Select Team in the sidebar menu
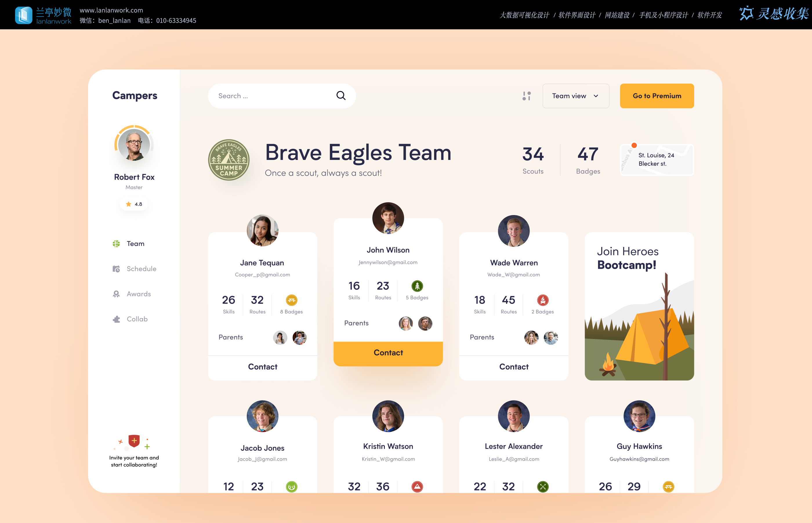The width and height of the screenshot is (812, 523). click(x=135, y=244)
